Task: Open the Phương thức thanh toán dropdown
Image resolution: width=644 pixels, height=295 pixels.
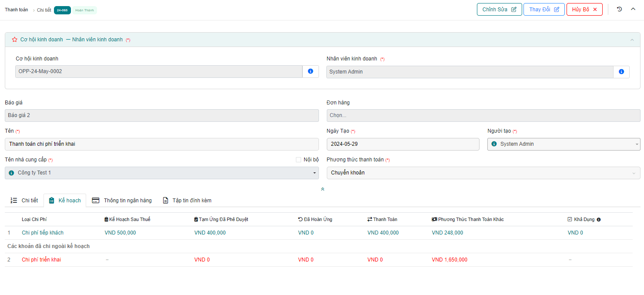Action: point(483,173)
